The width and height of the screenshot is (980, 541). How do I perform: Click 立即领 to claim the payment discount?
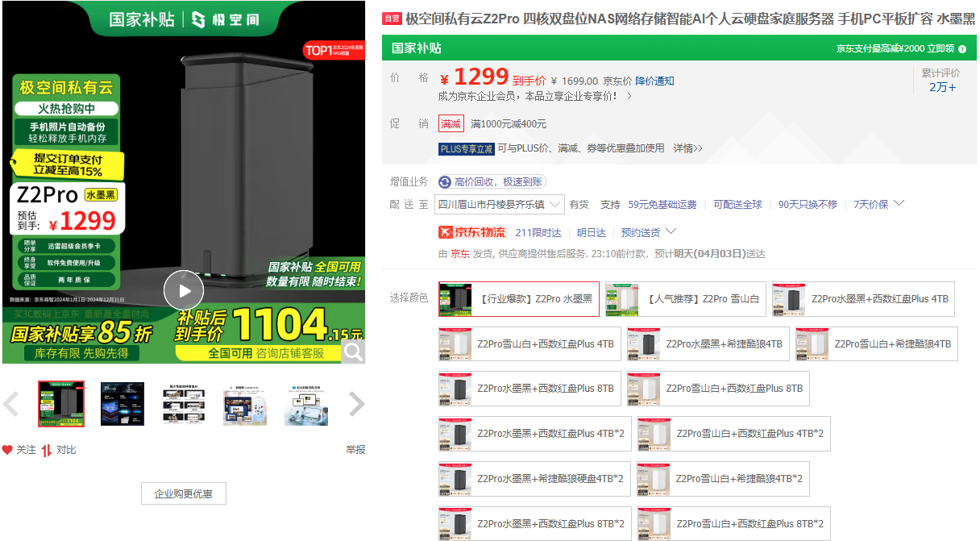click(941, 49)
